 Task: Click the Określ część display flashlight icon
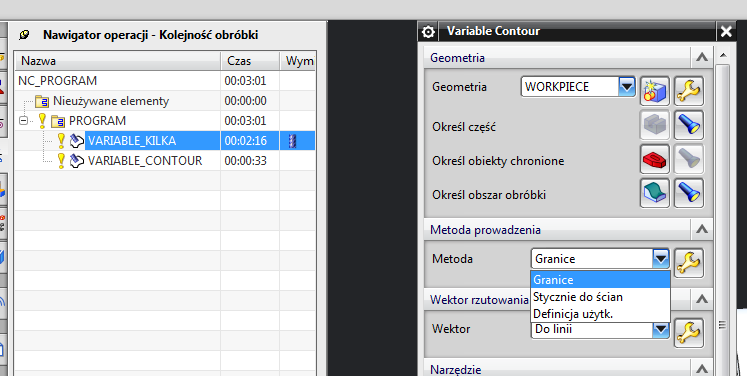tap(689, 125)
